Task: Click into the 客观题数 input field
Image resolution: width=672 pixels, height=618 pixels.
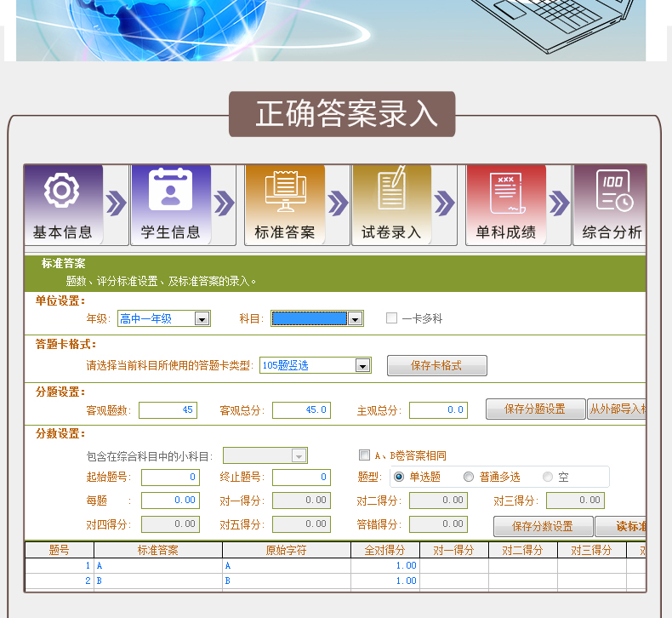Action: point(168,410)
